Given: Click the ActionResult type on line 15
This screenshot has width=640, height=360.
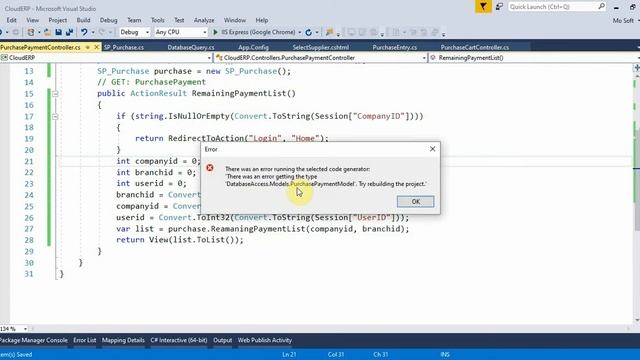Looking at the screenshot, I should click(x=158, y=93).
